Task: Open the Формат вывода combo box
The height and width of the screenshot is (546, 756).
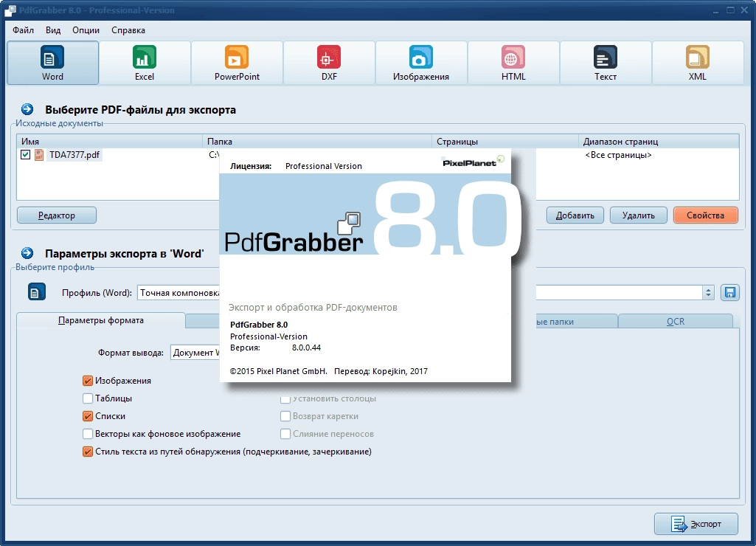Action: [x=195, y=353]
